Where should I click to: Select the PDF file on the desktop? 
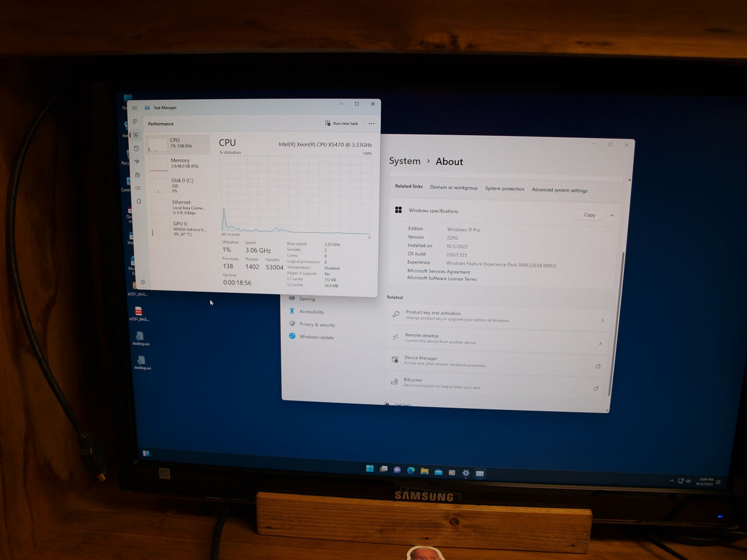tap(138, 314)
